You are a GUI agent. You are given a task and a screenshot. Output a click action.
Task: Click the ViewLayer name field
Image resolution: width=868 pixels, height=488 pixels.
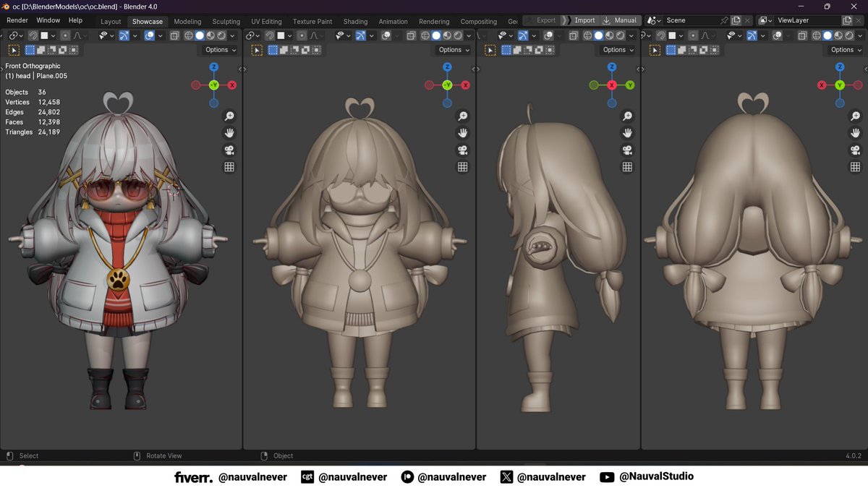808,20
